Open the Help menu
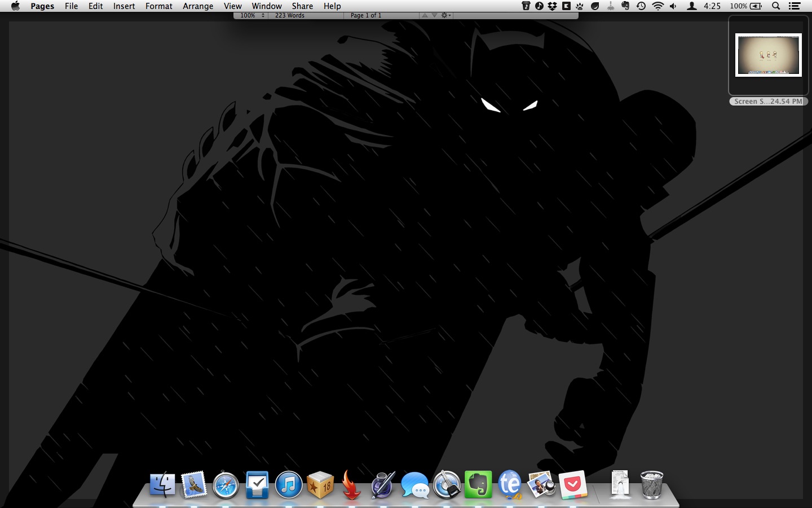The height and width of the screenshot is (508, 812). (332, 6)
